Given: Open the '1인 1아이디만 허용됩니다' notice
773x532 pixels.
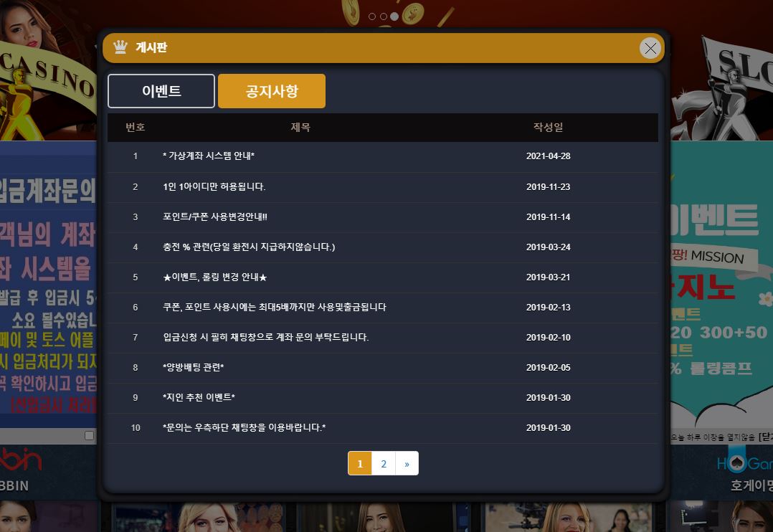Looking at the screenshot, I should click(x=214, y=187).
